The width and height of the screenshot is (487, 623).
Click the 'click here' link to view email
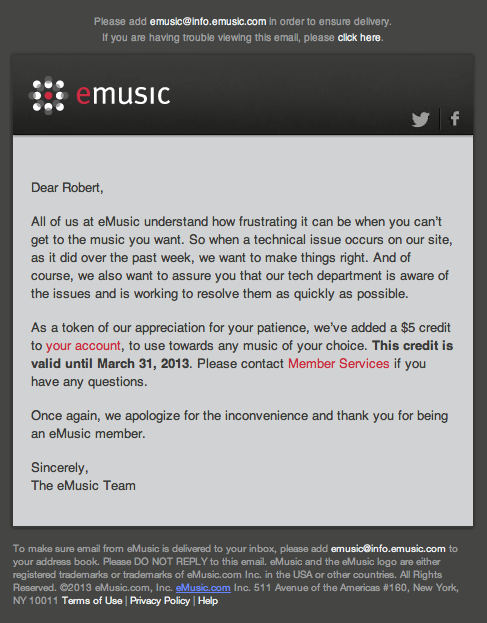[x=359, y=37]
